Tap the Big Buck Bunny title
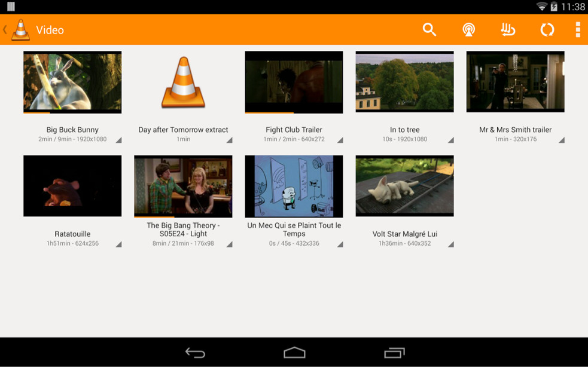The height and width of the screenshot is (367, 588). [x=72, y=130]
